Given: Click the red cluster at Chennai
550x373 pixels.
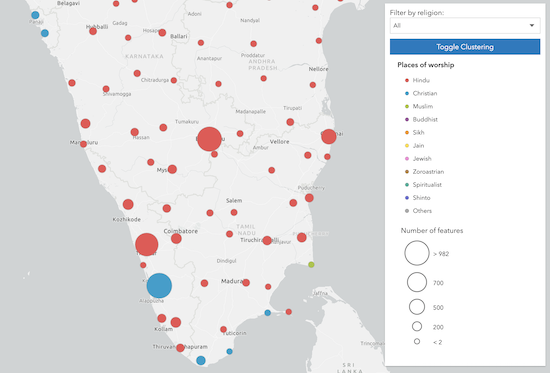Looking at the screenshot, I should (329, 136).
